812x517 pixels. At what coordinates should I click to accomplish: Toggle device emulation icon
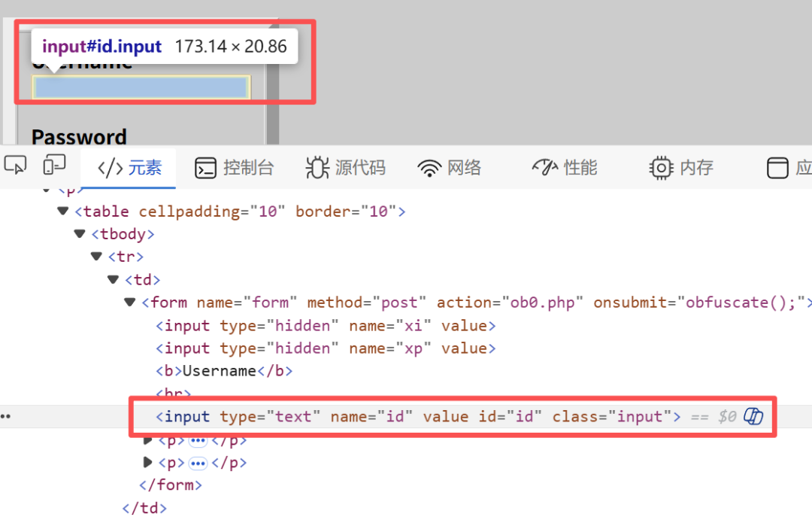[x=54, y=166]
